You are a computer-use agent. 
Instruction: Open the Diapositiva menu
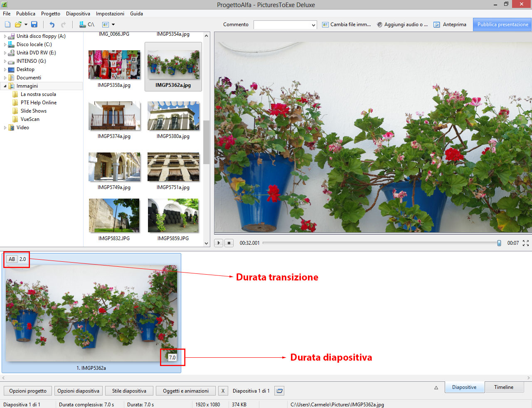[x=78, y=14]
